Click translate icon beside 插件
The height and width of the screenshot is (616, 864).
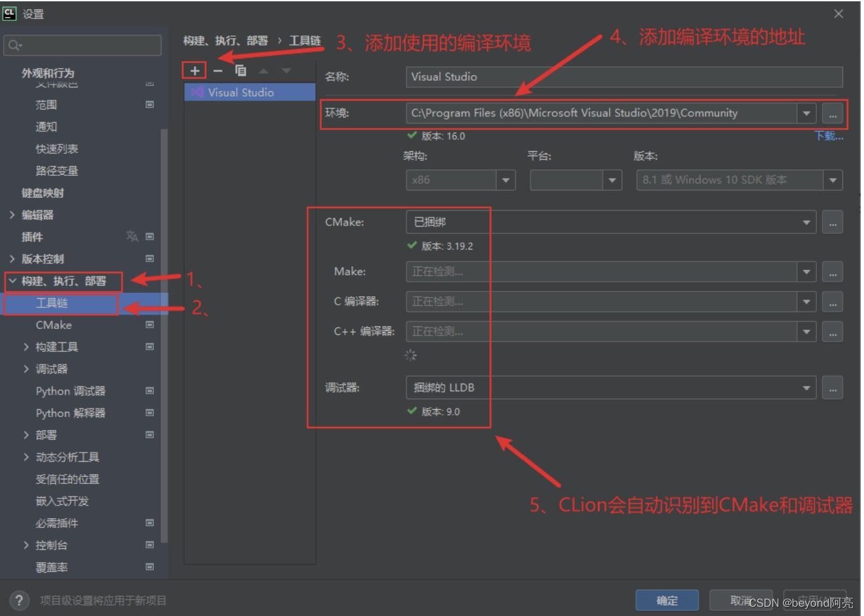132,236
